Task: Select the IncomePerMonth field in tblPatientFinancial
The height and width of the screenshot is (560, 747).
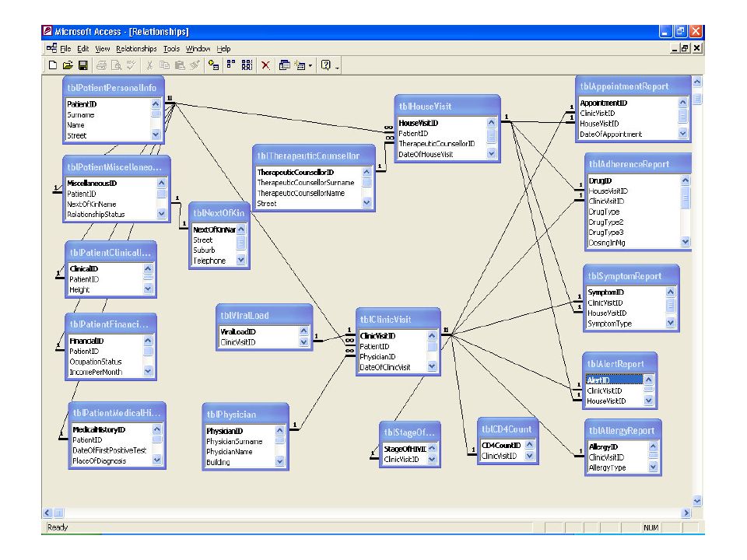Action: click(x=96, y=372)
